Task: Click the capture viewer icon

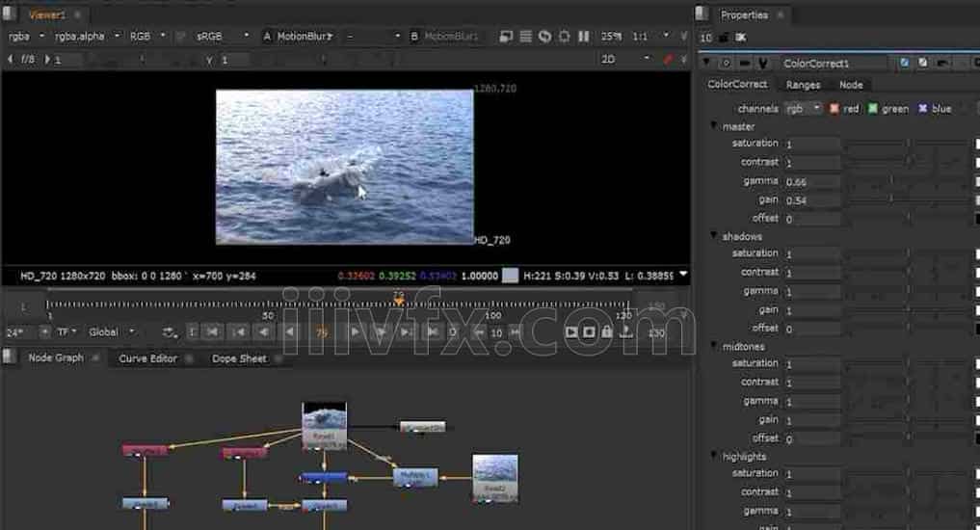Action: click(x=589, y=331)
